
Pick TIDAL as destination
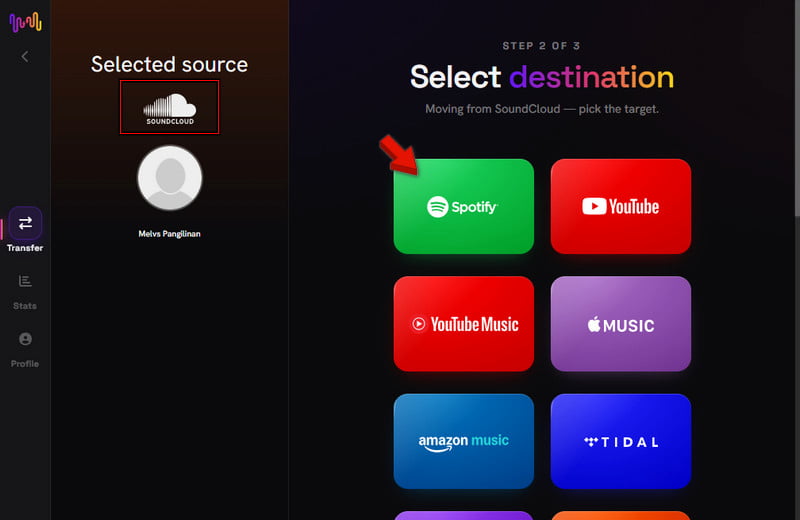coord(621,441)
